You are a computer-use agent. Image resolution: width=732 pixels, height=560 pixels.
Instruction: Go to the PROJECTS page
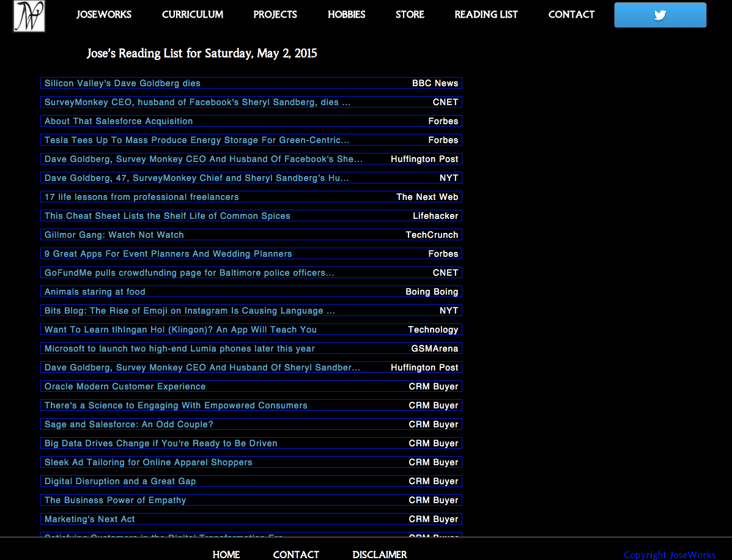275,15
